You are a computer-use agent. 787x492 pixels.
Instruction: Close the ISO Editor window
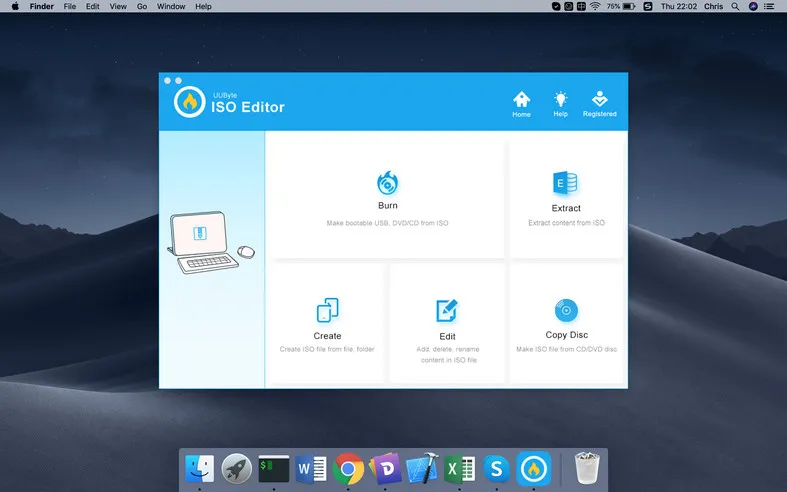pos(167,80)
